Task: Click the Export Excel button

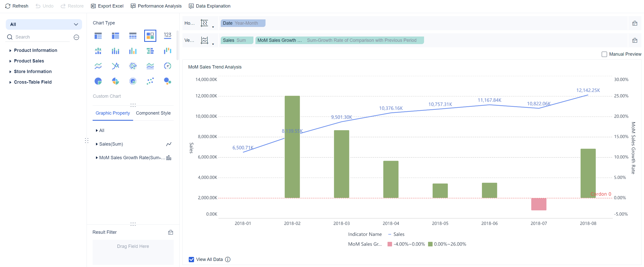Action: point(107,6)
